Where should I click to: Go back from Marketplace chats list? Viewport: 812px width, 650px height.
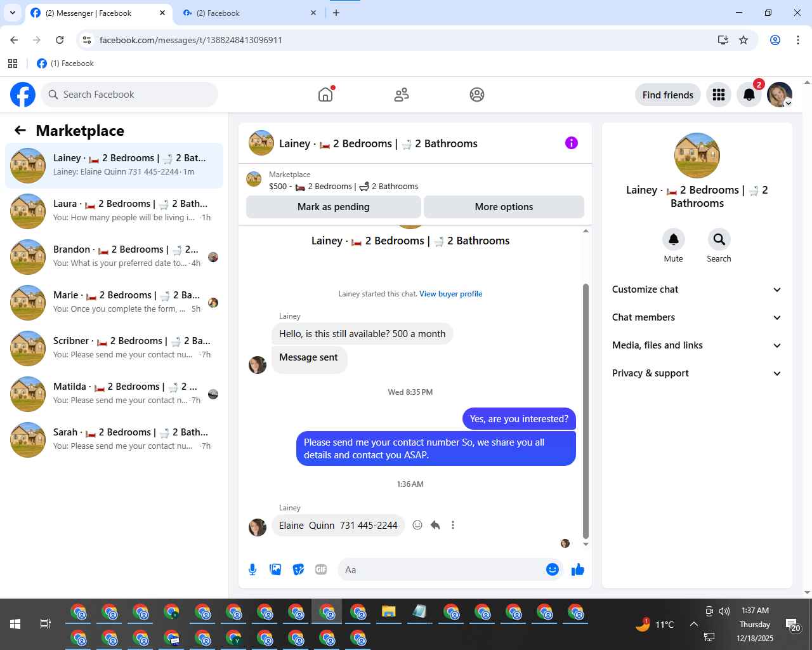pyautogui.click(x=20, y=130)
